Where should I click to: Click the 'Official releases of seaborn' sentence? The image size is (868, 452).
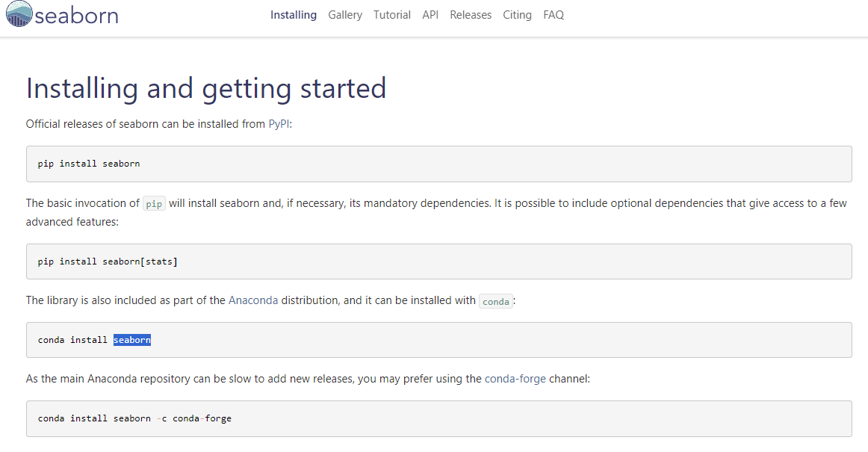tap(159, 124)
